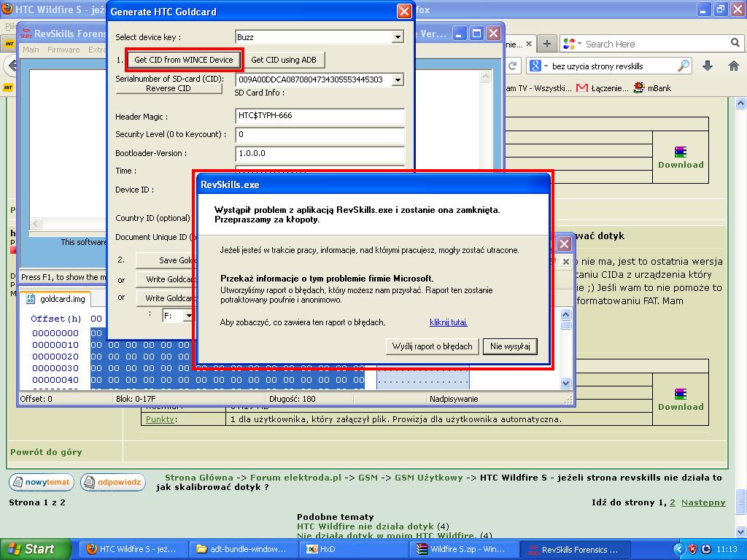Click the Windows Start button
The image size is (747, 560).
coord(36,549)
